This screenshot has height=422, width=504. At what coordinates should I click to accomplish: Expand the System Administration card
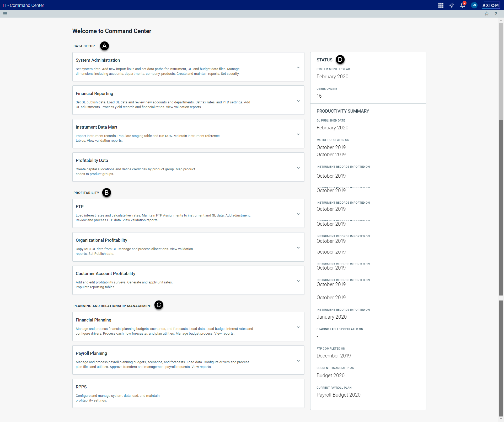tap(298, 67)
